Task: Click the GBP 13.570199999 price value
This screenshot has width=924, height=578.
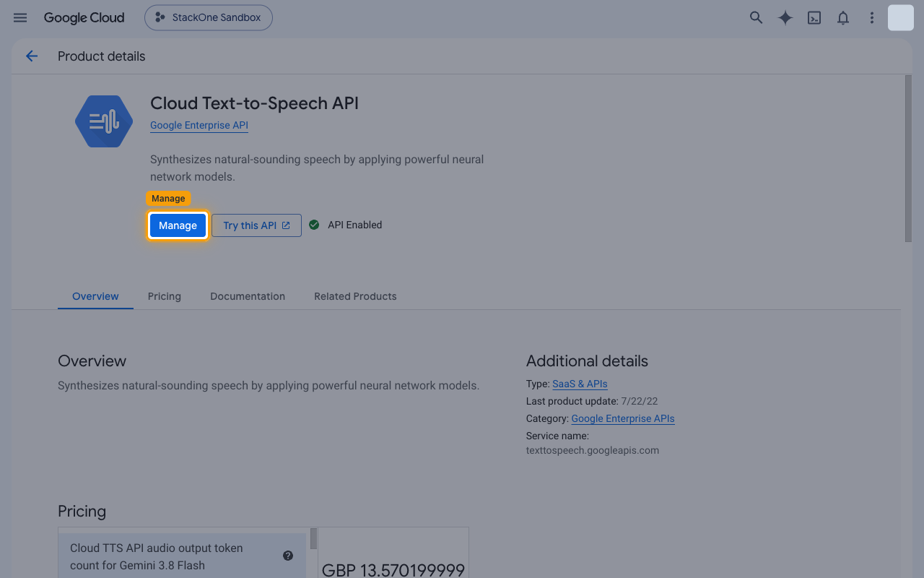Action: 393,571
